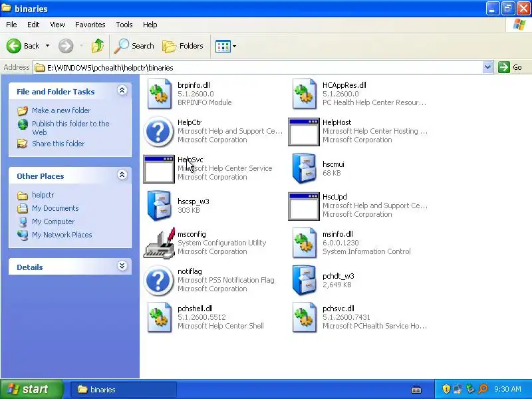This screenshot has height=399, width=532.
Task: Select the brpinfo.dll file name
Action: [194, 85]
